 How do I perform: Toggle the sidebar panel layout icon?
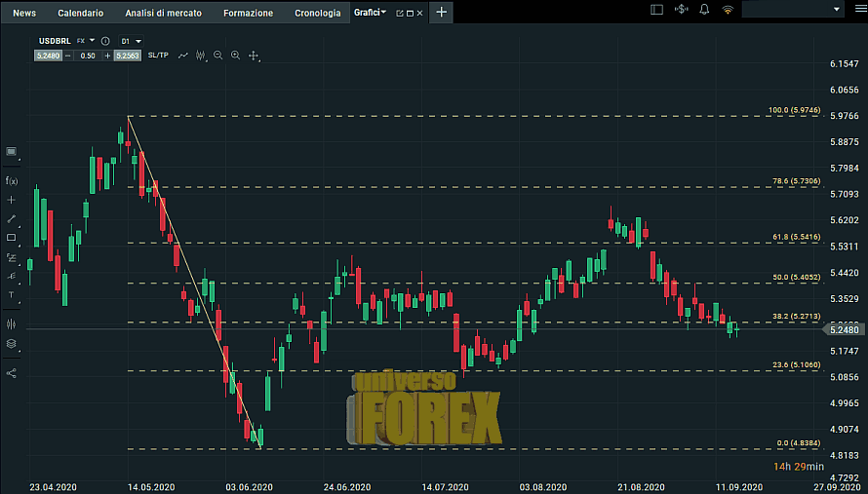point(655,11)
